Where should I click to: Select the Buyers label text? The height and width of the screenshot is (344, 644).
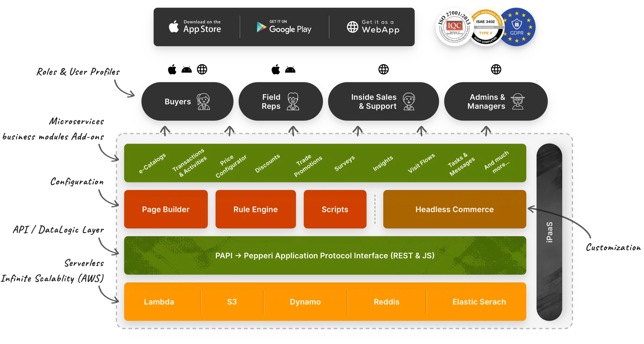(178, 102)
